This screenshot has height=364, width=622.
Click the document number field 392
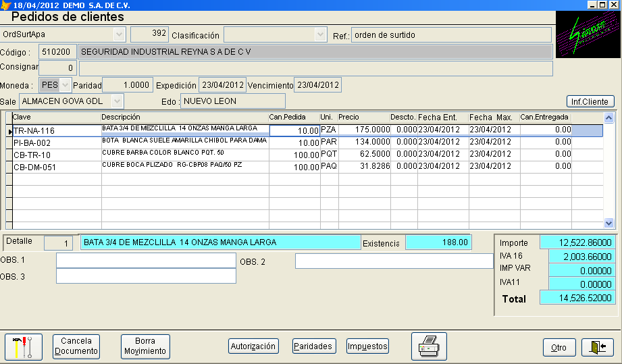(x=149, y=34)
